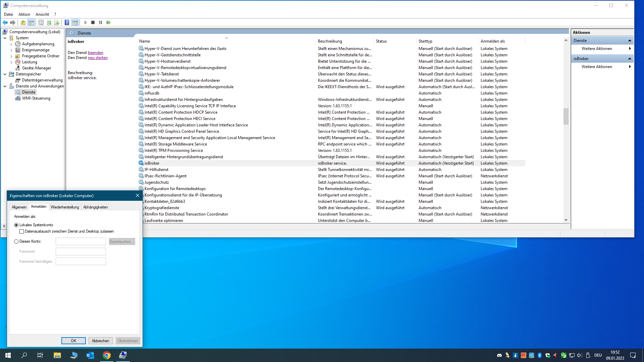Click the export list toolbar icon
This screenshot has height=362, width=644.
(57, 22)
